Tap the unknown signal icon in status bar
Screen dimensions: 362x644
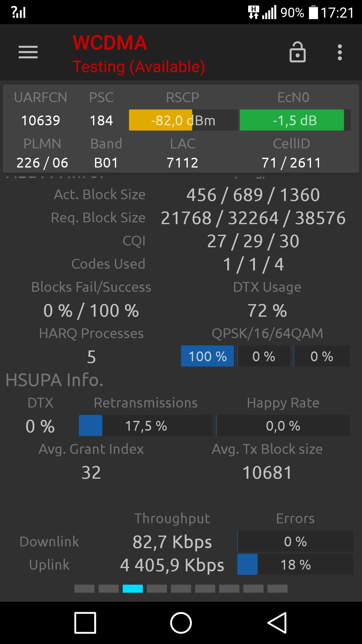click(18, 12)
